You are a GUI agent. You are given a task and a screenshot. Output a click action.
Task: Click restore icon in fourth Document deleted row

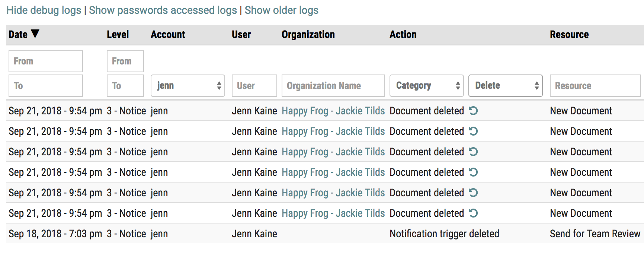473,172
